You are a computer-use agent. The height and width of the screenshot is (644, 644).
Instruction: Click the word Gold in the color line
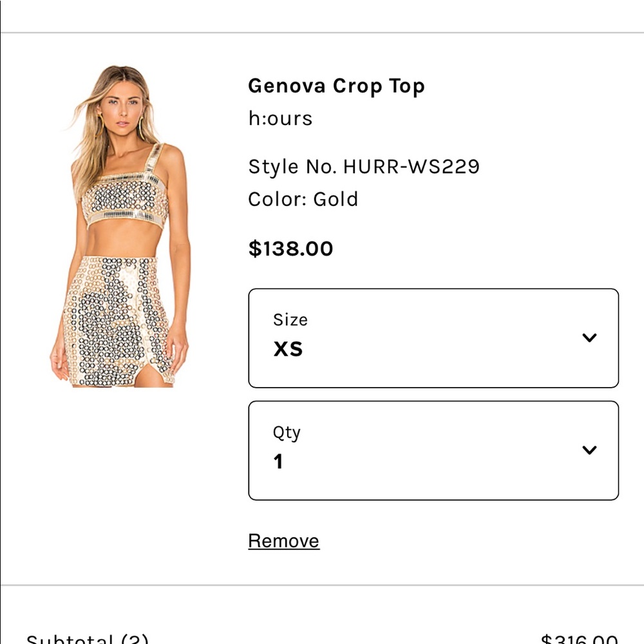[x=336, y=199]
